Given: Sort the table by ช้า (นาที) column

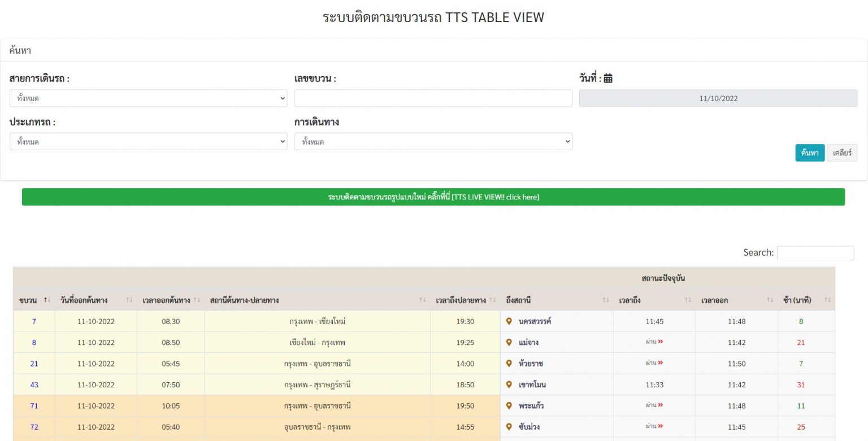Looking at the screenshot, I should [x=828, y=300].
